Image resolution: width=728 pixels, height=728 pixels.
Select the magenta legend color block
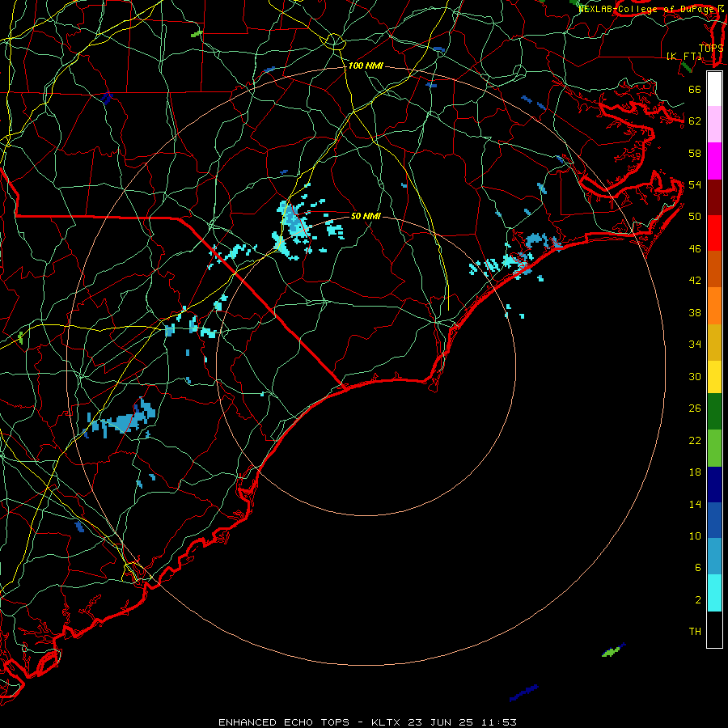[714, 161]
